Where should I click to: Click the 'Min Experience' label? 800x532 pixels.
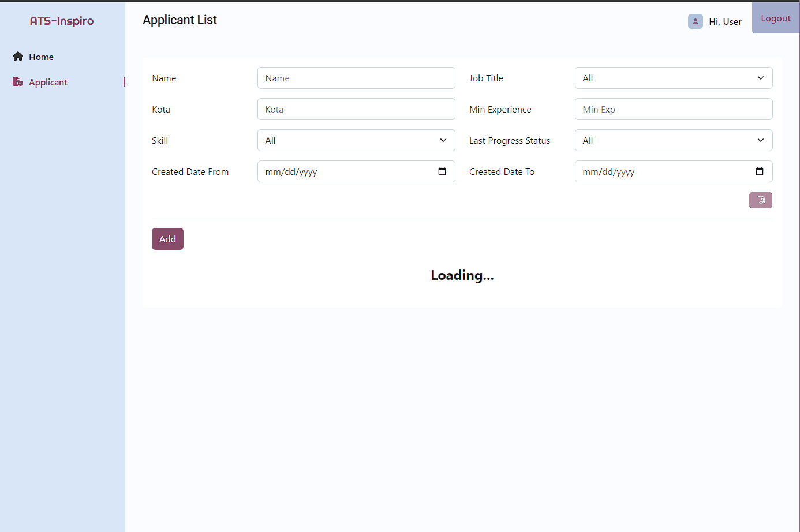tap(500, 109)
